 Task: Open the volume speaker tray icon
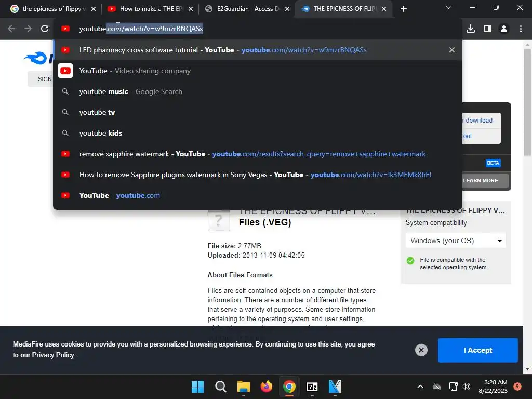466,387
